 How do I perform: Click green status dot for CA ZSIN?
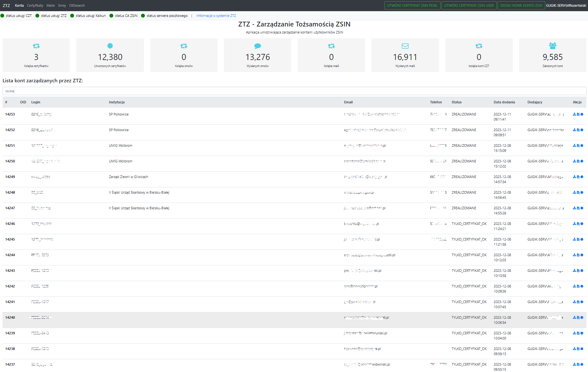coord(111,16)
